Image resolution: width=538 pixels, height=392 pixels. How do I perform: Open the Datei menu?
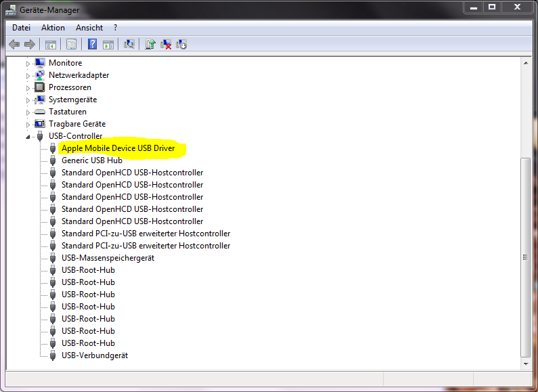pos(21,28)
